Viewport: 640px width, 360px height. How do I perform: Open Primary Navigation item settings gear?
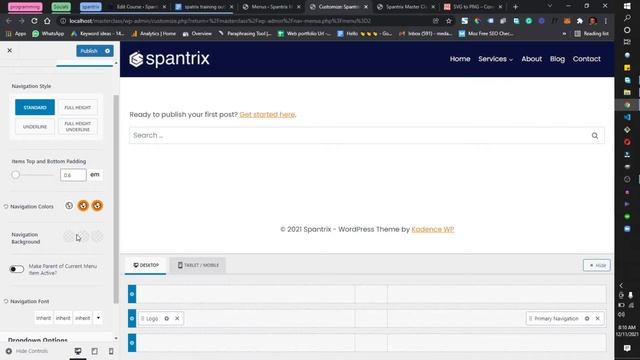point(587,318)
